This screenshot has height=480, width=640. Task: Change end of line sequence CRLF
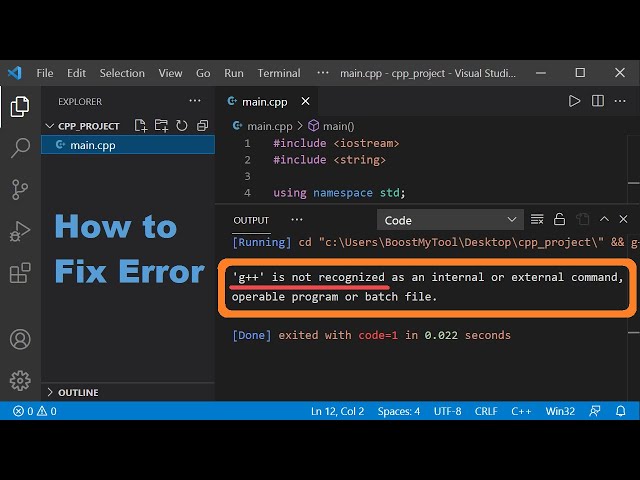pos(486,411)
